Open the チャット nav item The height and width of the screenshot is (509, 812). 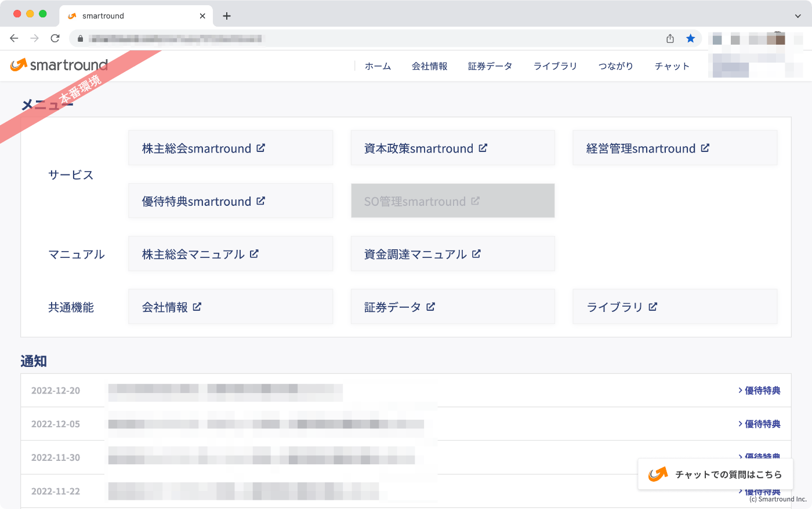(x=672, y=66)
